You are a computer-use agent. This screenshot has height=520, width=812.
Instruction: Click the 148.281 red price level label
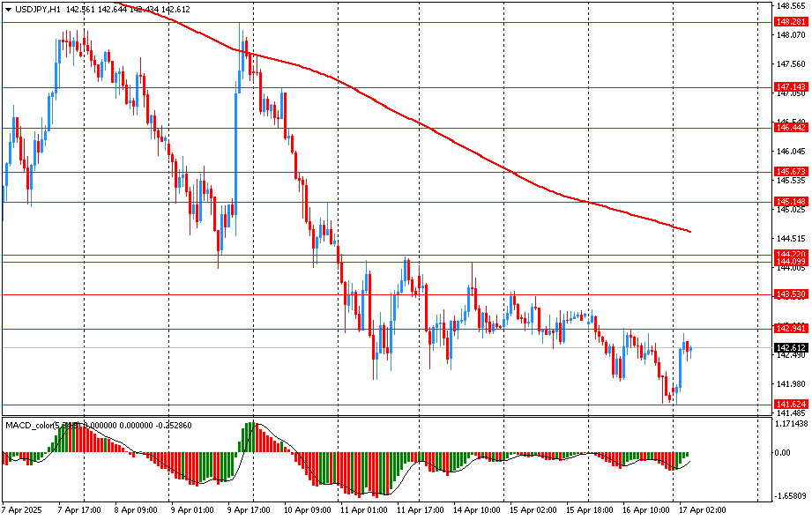tap(790, 21)
